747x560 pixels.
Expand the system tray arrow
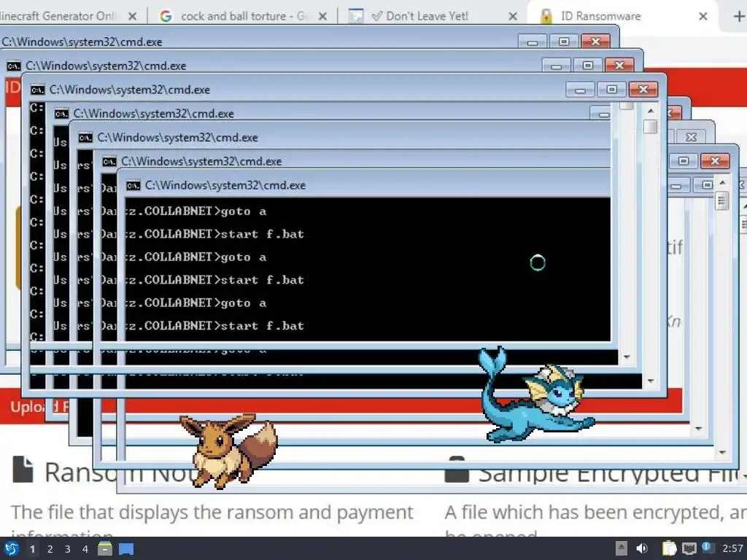pyautogui.click(x=622, y=548)
